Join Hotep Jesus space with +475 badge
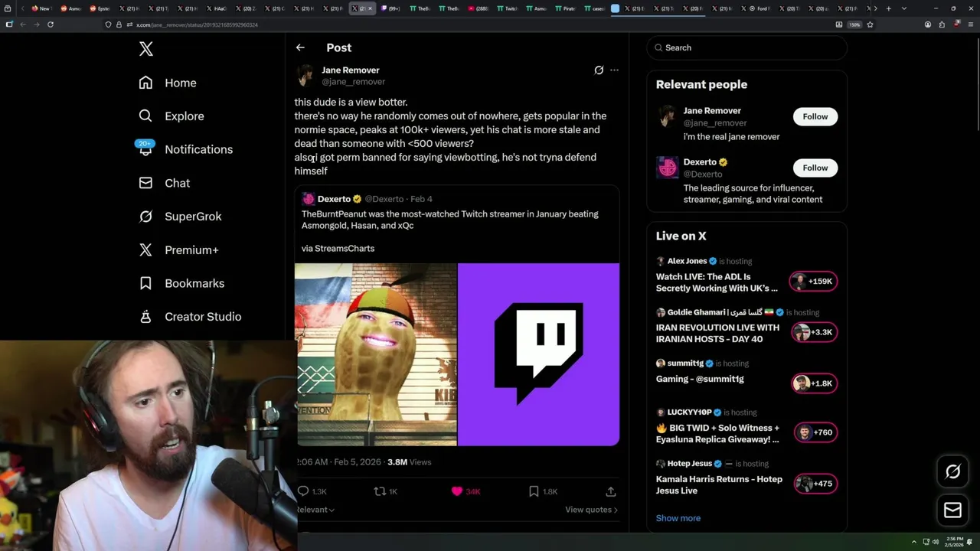980x551 pixels. coord(815,484)
